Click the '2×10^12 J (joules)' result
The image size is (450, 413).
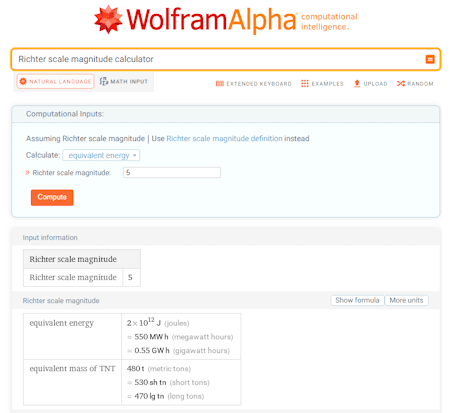pyautogui.click(x=158, y=323)
